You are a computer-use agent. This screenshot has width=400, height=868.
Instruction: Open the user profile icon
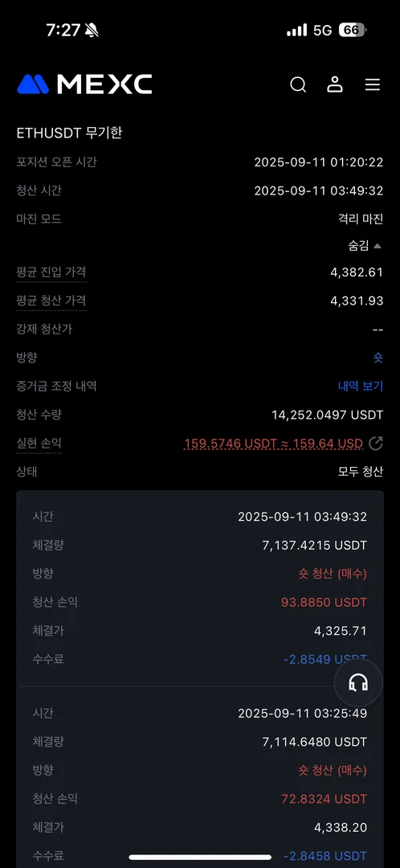click(335, 84)
